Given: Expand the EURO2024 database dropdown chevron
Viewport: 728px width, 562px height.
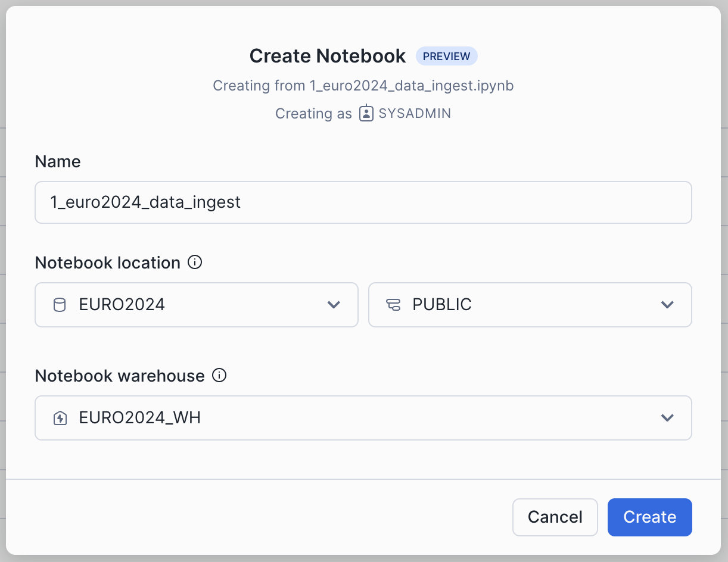Looking at the screenshot, I should click(334, 305).
